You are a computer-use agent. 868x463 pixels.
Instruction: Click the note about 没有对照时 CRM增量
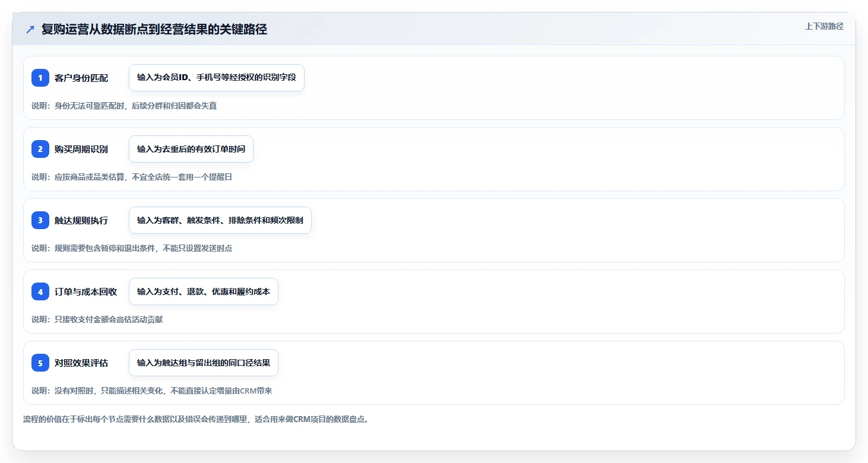coord(152,391)
